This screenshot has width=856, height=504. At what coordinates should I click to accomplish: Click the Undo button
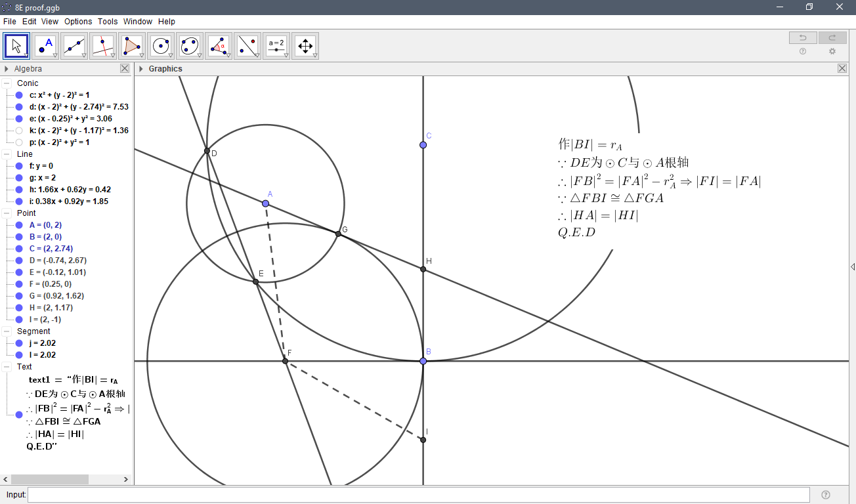(x=802, y=37)
